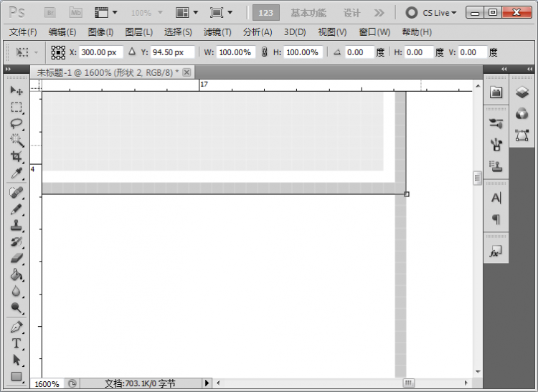Screen dimensions: 538x392
Task: Select the Clone Stamp tool
Action: click(x=16, y=226)
